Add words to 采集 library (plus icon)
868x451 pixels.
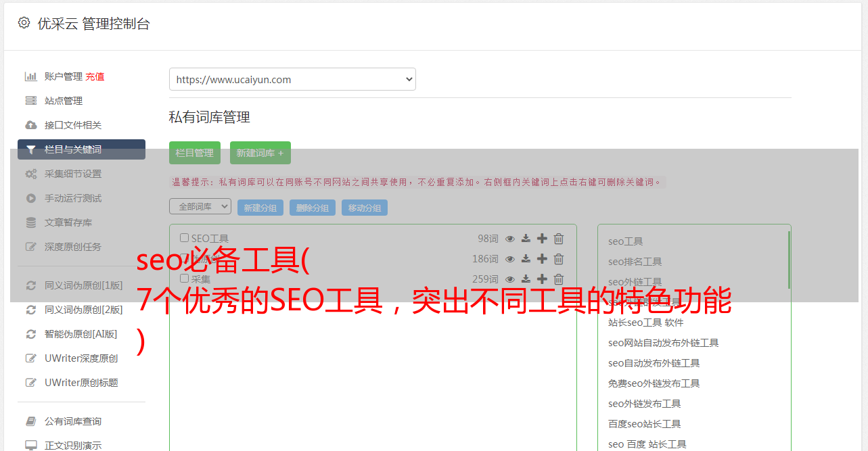tap(543, 279)
